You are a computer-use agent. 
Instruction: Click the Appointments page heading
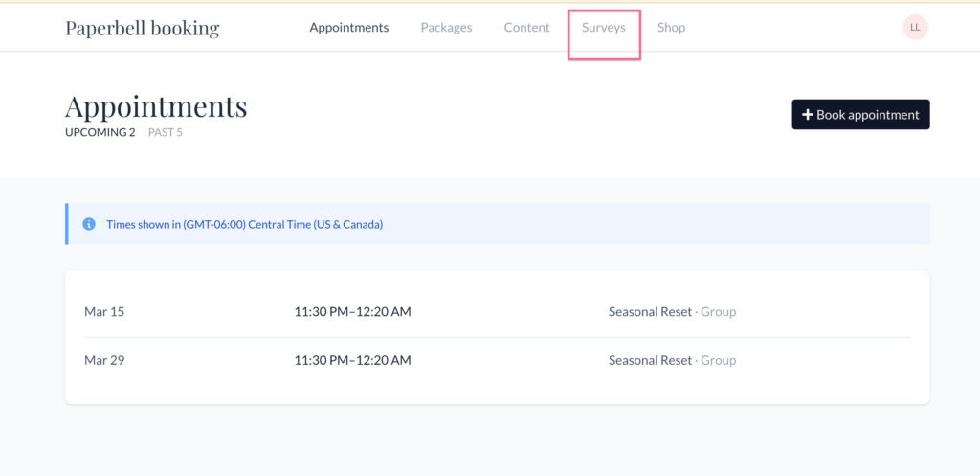[x=156, y=106]
